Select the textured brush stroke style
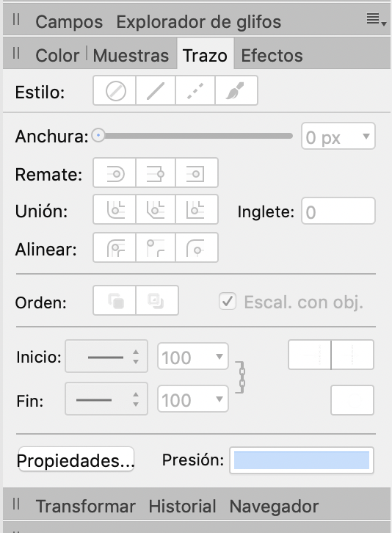This screenshot has width=392, height=533. click(x=236, y=91)
